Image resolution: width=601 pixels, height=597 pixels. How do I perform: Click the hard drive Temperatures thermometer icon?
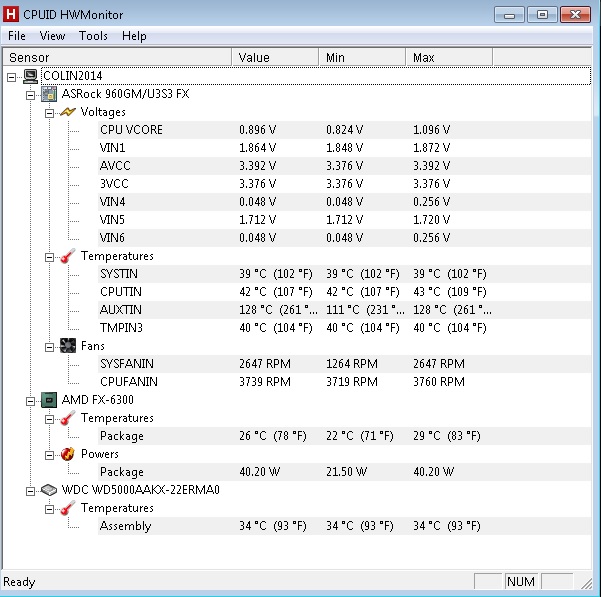68,508
